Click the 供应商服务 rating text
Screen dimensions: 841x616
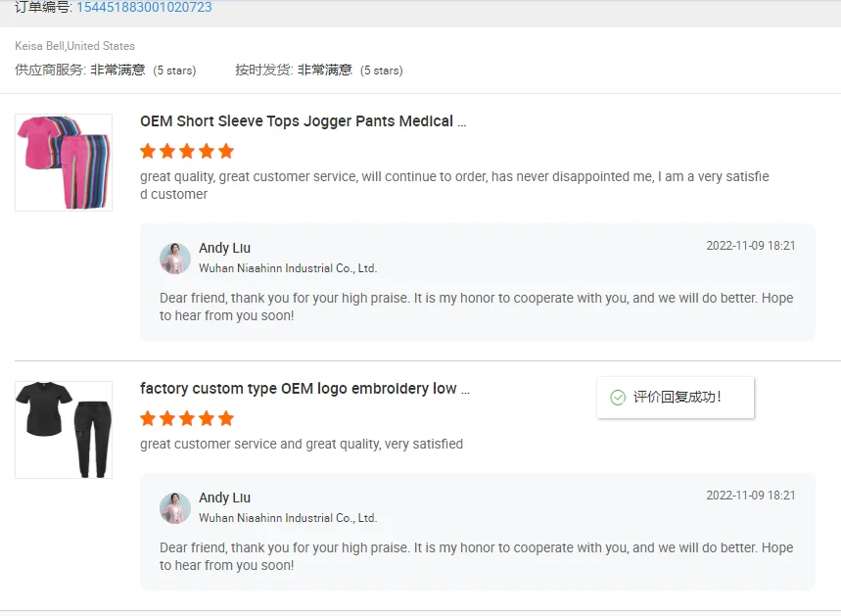(106, 71)
